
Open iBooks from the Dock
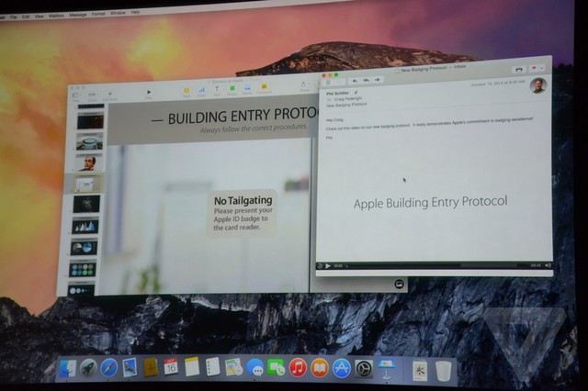(320, 368)
